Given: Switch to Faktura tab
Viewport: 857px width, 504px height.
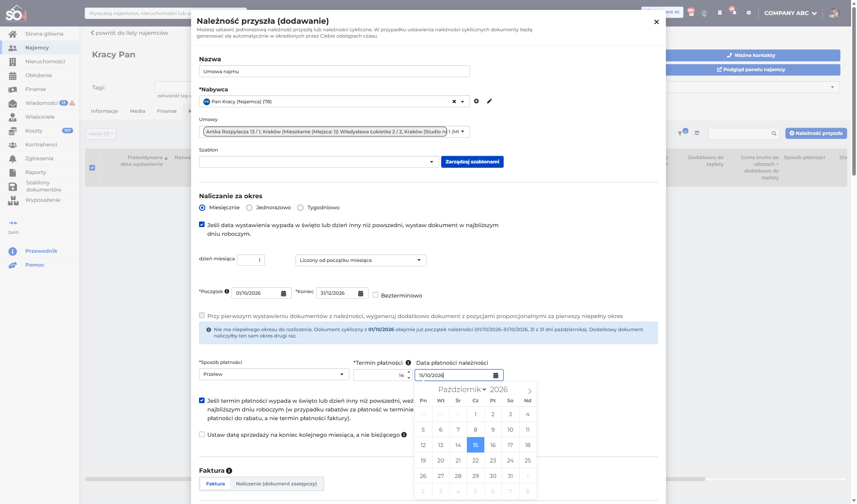Looking at the screenshot, I should (x=215, y=484).
